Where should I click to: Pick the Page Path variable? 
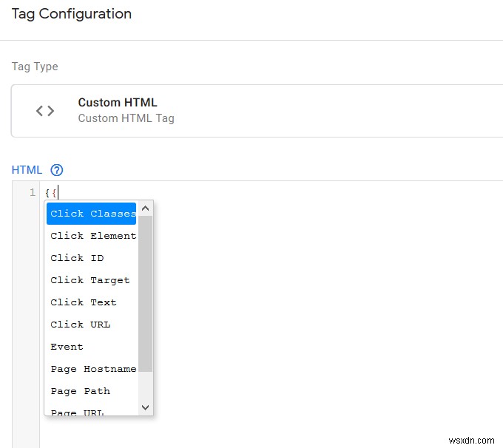[92, 391]
